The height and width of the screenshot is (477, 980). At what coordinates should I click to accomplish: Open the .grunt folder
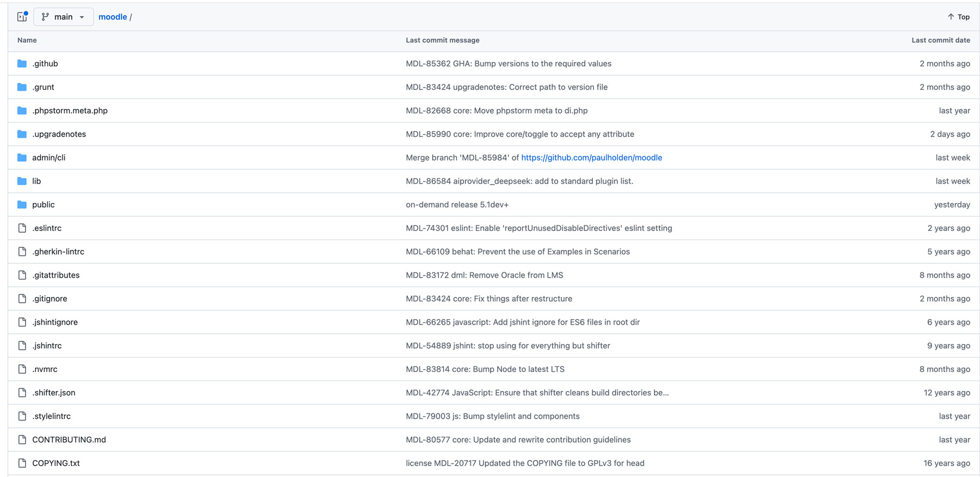pyautogui.click(x=43, y=87)
